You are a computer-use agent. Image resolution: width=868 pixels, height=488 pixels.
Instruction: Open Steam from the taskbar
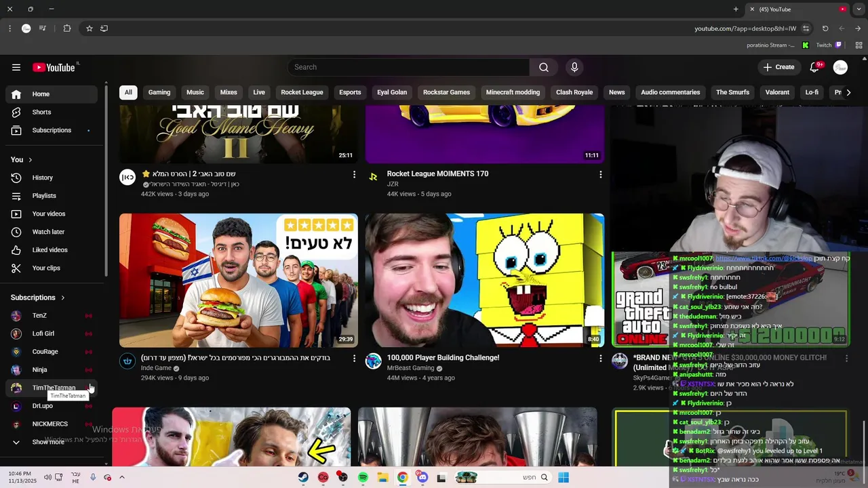click(303, 477)
